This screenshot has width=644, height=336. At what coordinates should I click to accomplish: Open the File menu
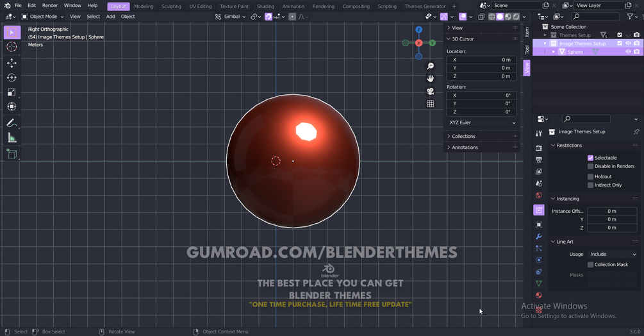18,6
